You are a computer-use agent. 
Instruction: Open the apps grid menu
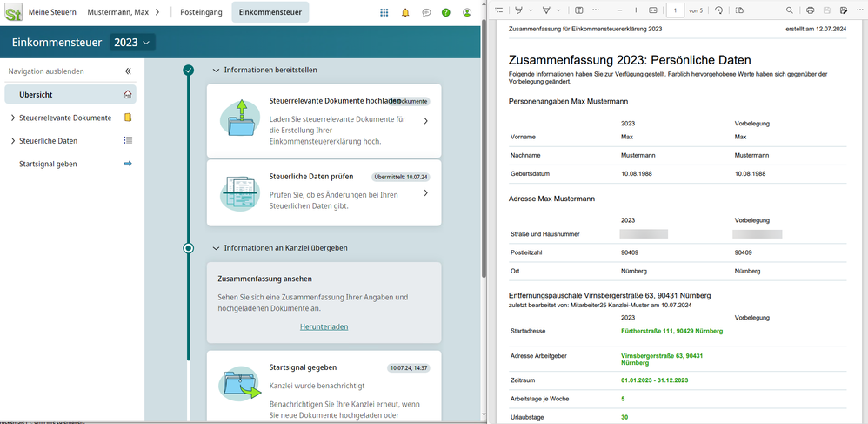point(384,13)
